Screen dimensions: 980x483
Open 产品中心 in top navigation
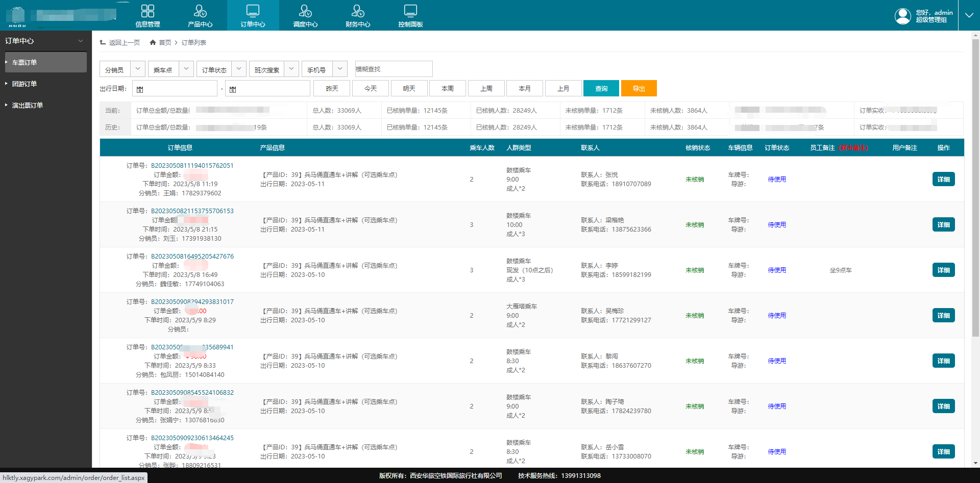point(200,15)
